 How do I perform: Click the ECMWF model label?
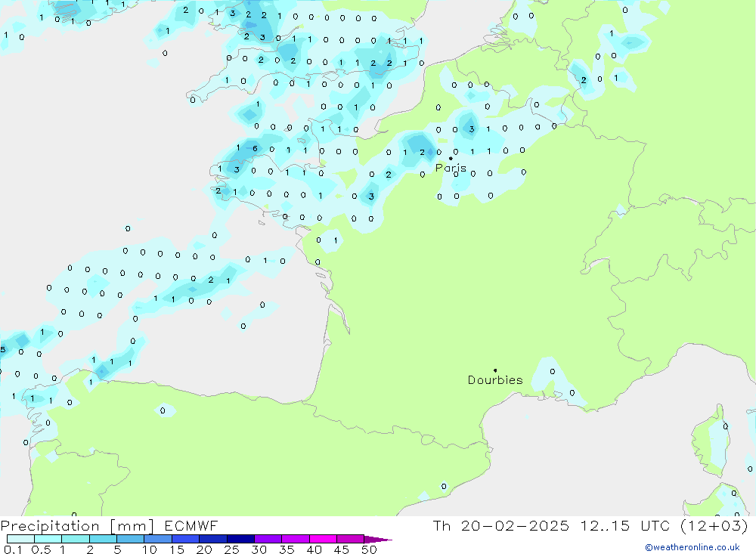(x=191, y=526)
